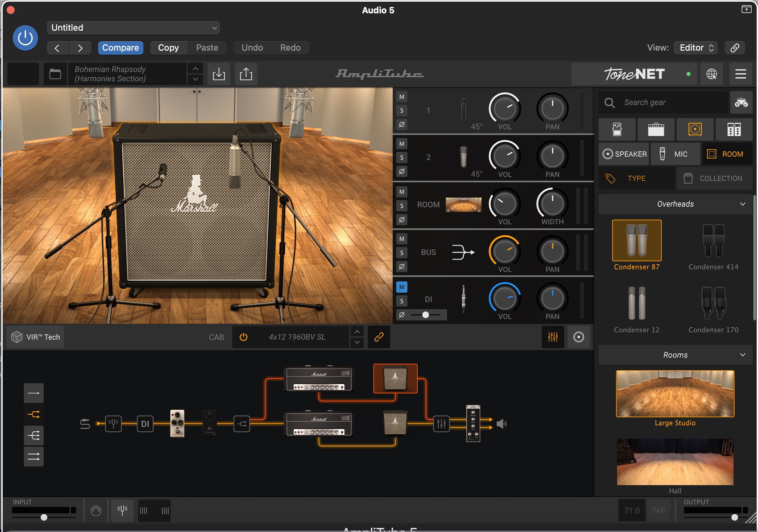Collapse the Rooms section
The image size is (758, 532).
675,355
